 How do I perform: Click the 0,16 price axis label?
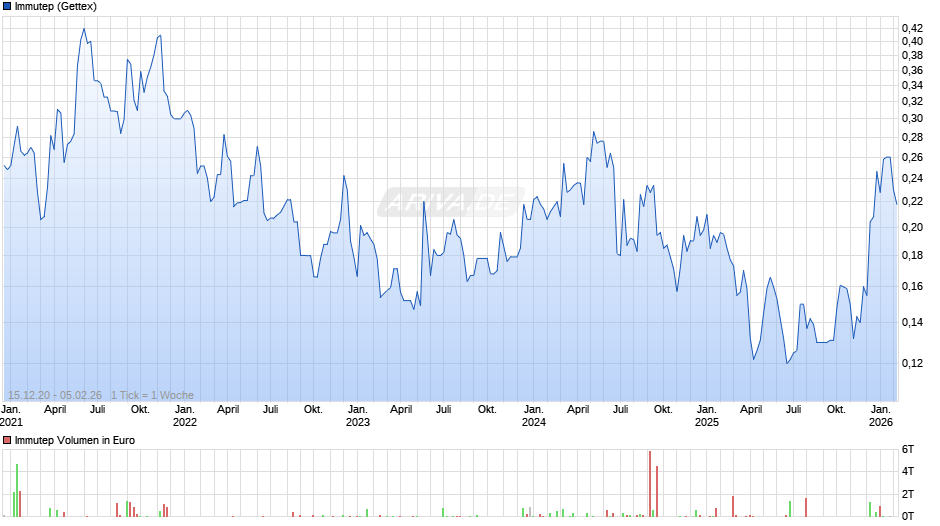point(912,287)
